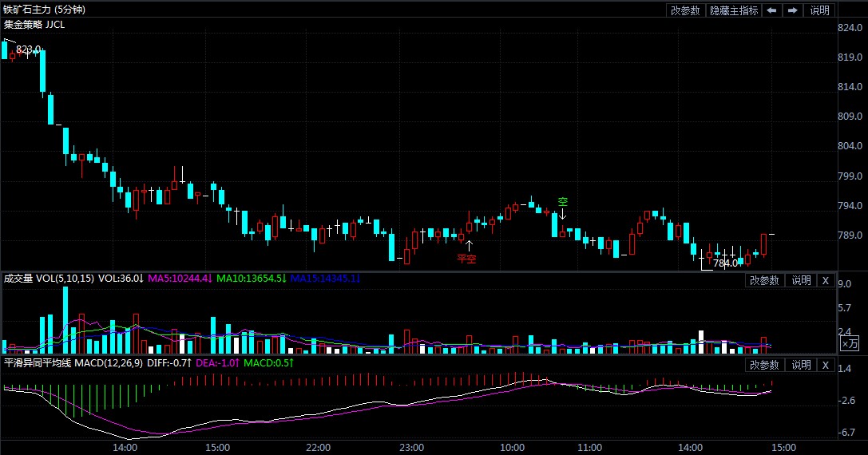The height and width of the screenshot is (455, 868).
Task: Click the MA5:10244.4 volume average label
Action: [x=180, y=279]
